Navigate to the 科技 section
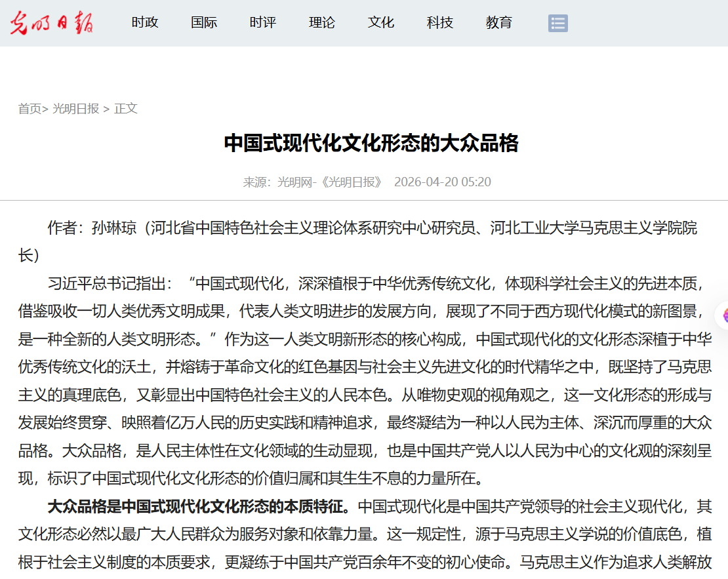This screenshot has height=579, width=728. point(440,23)
